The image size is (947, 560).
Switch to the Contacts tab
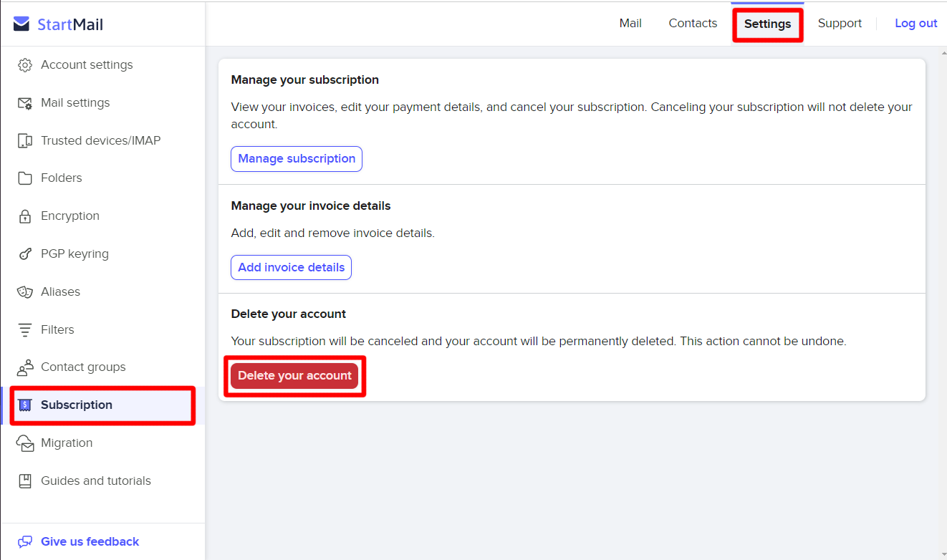coord(692,23)
